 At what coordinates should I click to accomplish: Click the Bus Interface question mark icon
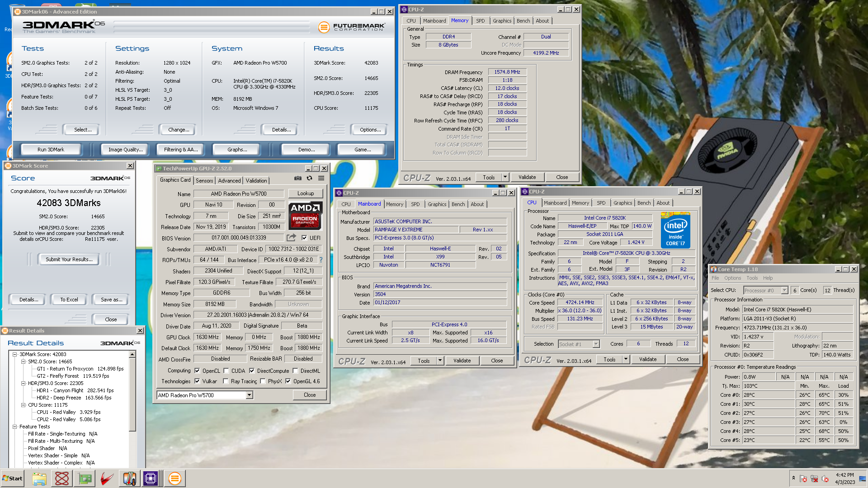321,260
